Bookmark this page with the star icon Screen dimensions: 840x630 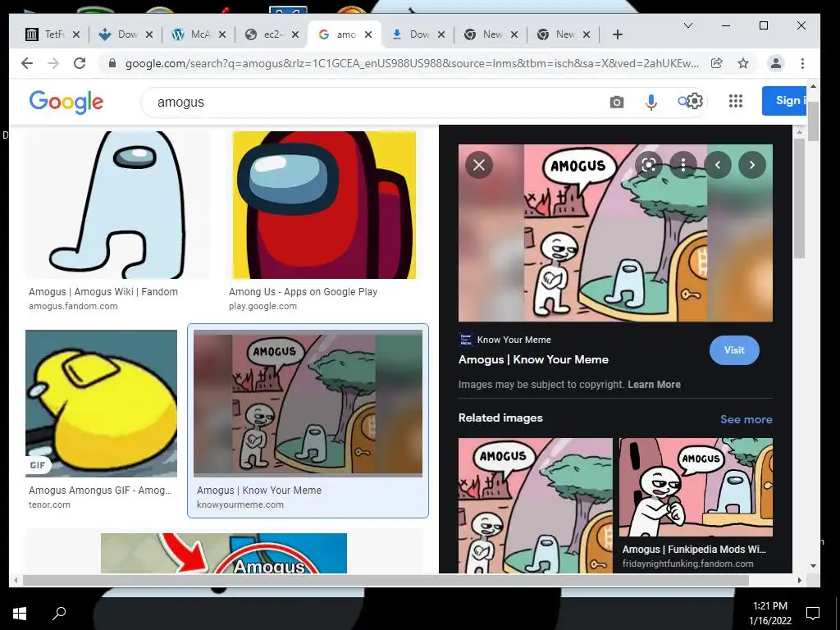click(743, 63)
